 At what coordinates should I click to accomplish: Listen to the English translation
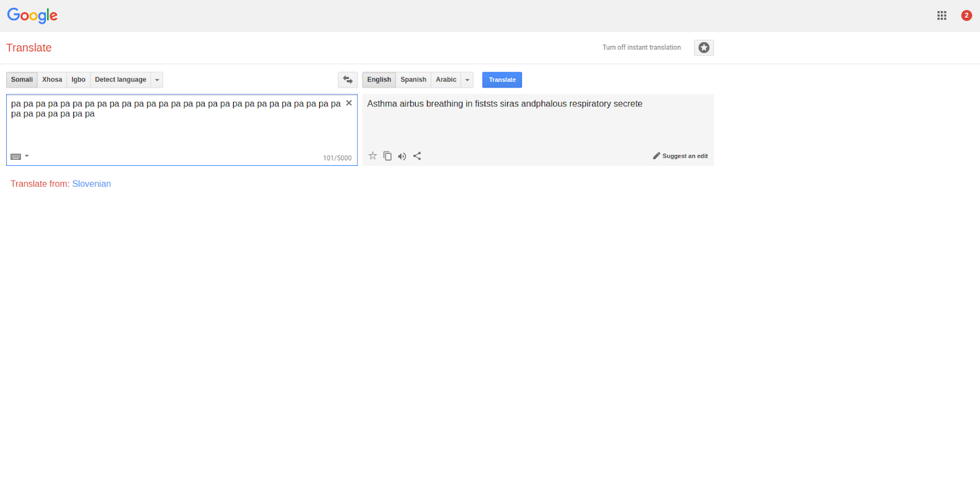pyautogui.click(x=402, y=156)
